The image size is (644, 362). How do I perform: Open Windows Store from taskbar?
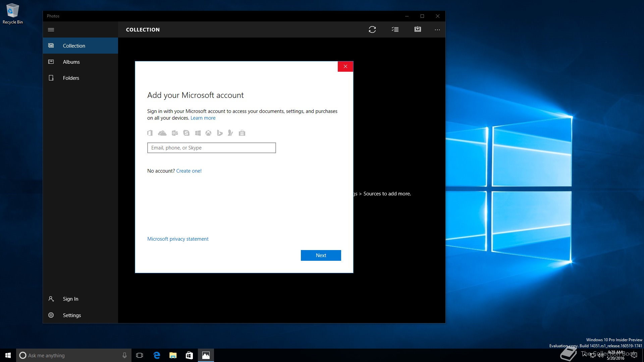(189, 355)
